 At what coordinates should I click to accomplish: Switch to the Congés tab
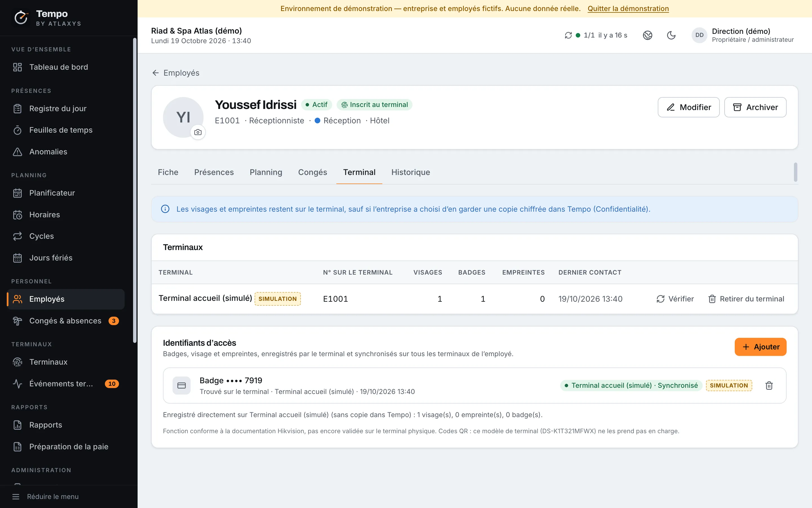click(313, 172)
